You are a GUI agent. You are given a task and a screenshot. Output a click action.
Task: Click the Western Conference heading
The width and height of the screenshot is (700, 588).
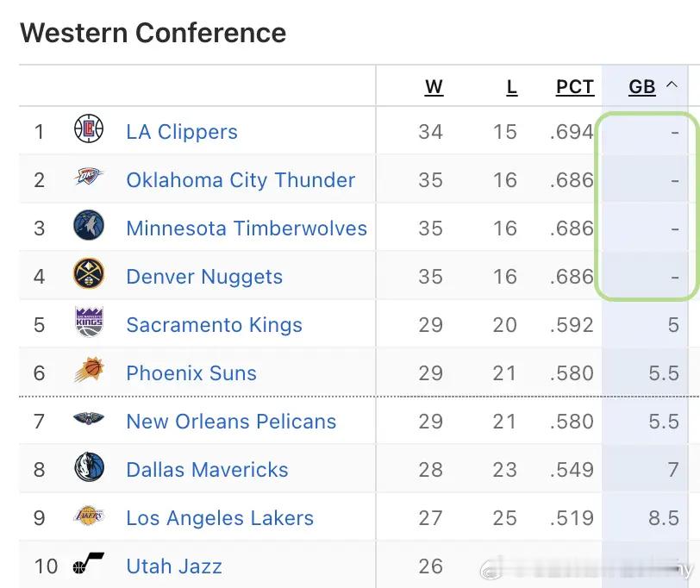coord(153,33)
